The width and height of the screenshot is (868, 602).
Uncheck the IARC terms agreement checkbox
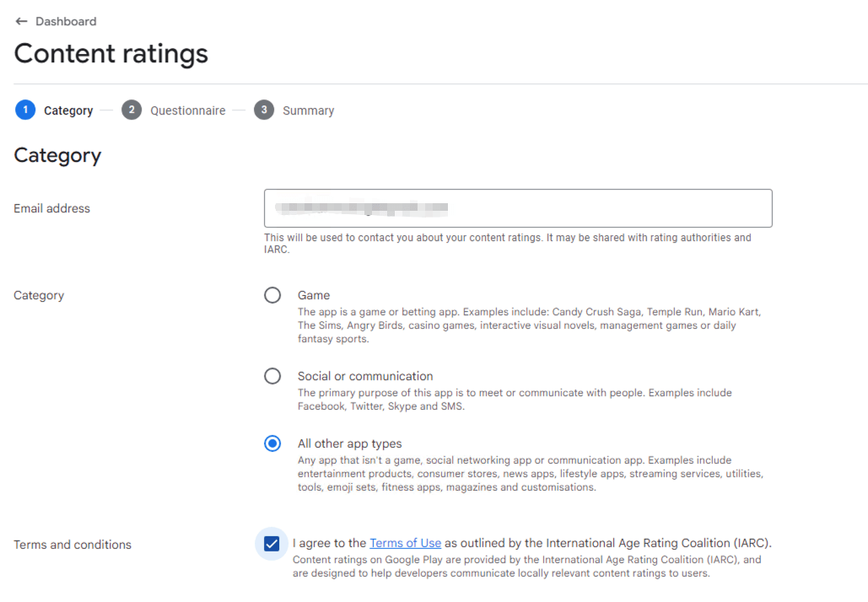pos(272,544)
